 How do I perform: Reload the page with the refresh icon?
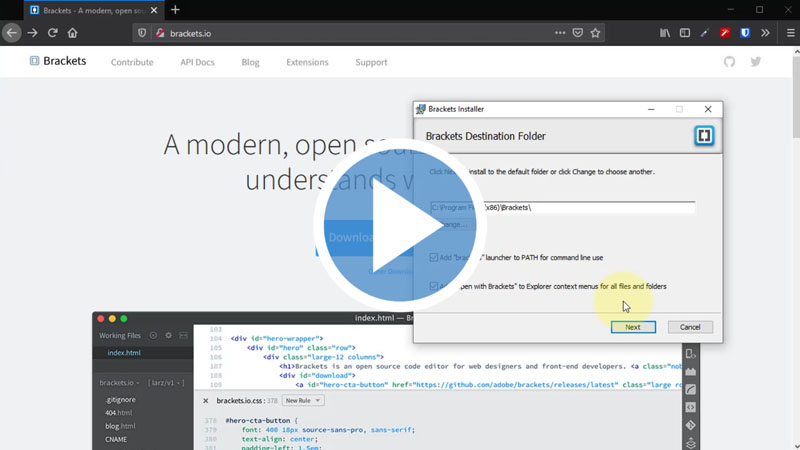point(52,33)
